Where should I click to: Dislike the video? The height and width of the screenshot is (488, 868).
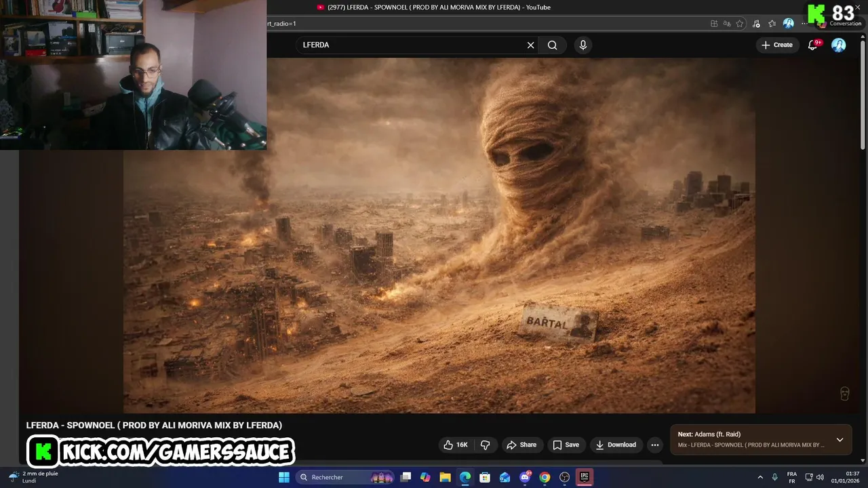click(x=486, y=445)
